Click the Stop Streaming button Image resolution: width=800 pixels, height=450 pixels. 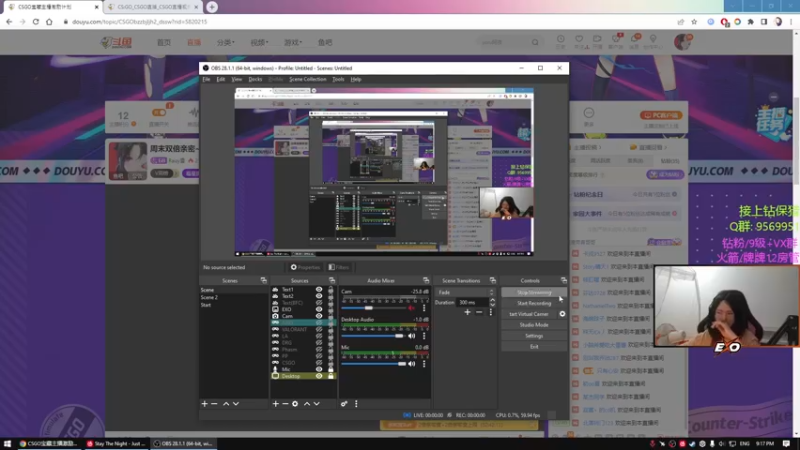tap(534, 292)
